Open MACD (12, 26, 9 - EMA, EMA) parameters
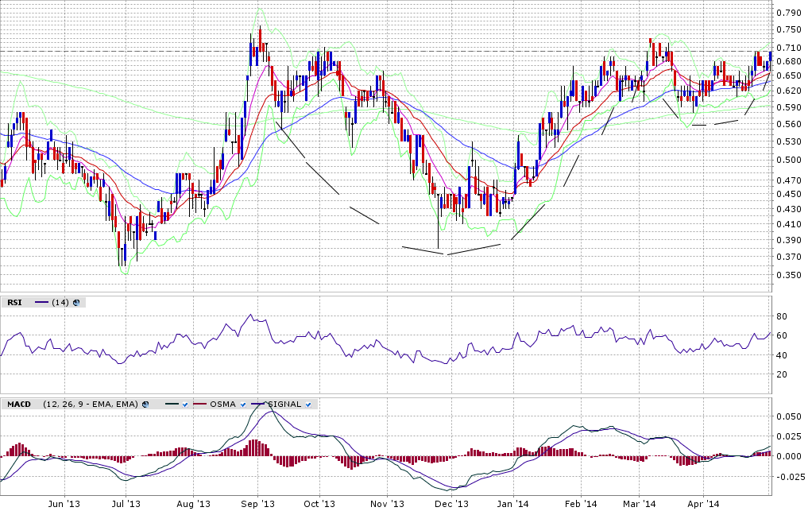The image size is (812, 515). point(90,405)
